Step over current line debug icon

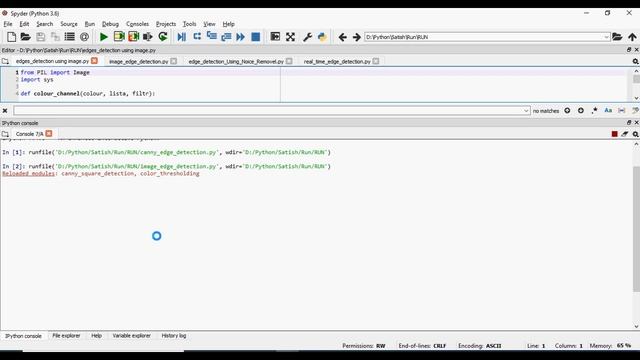click(x=197, y=37)
